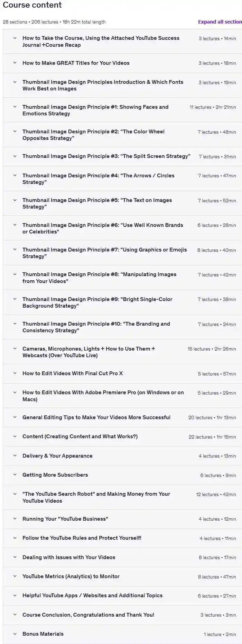Expand chevron for Using Graphics or Emojis Strategy

15,250
